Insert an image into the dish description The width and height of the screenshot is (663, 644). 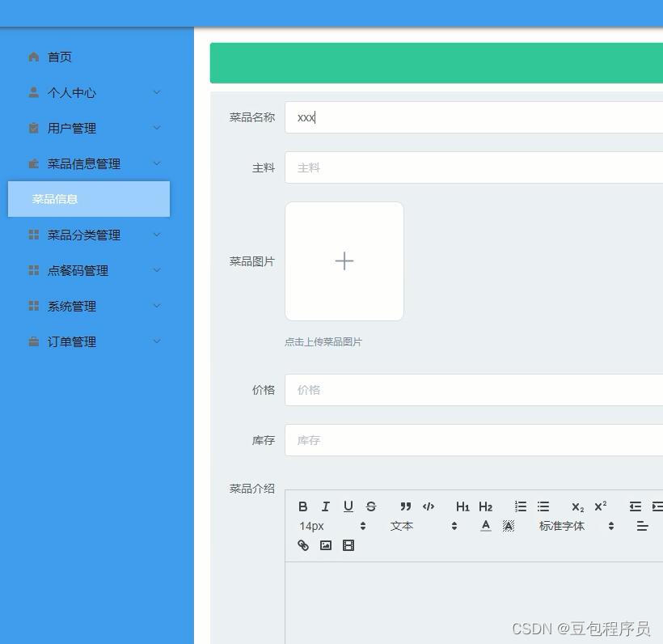click(325, 545)
